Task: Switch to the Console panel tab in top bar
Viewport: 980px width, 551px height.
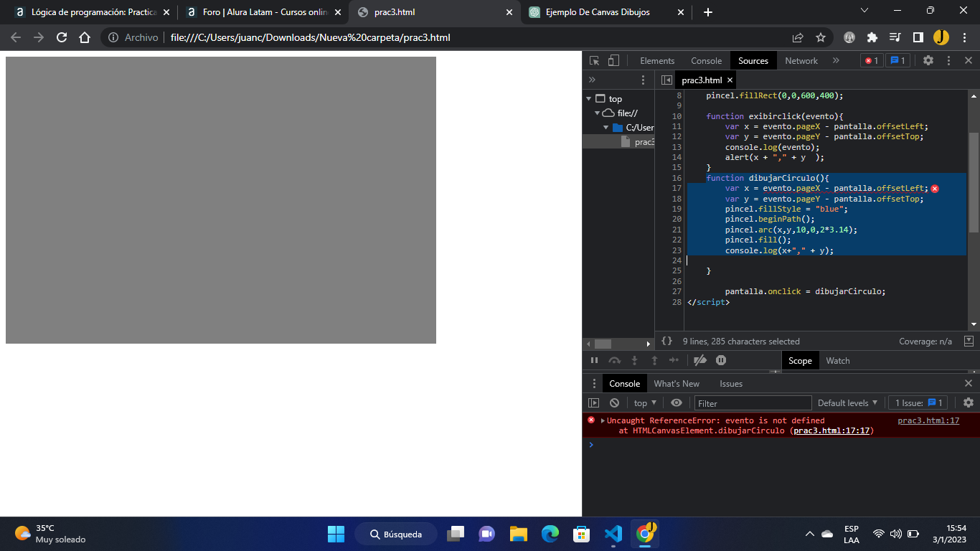Action: click(x=706, y=61)
